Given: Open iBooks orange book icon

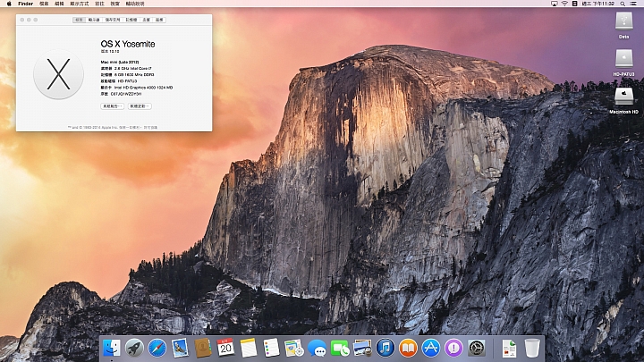Looking at the screenshot, I should tap(408, 348).
